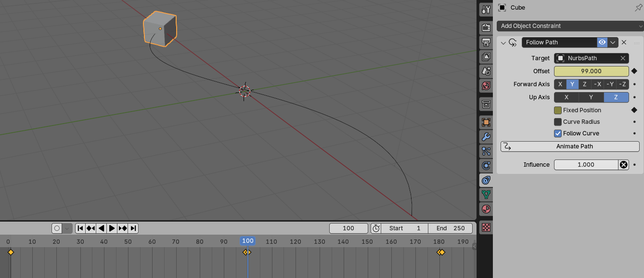Open the View Layer properties tab
Viewport: 644px width, 278px height.
tap(486, 57)
